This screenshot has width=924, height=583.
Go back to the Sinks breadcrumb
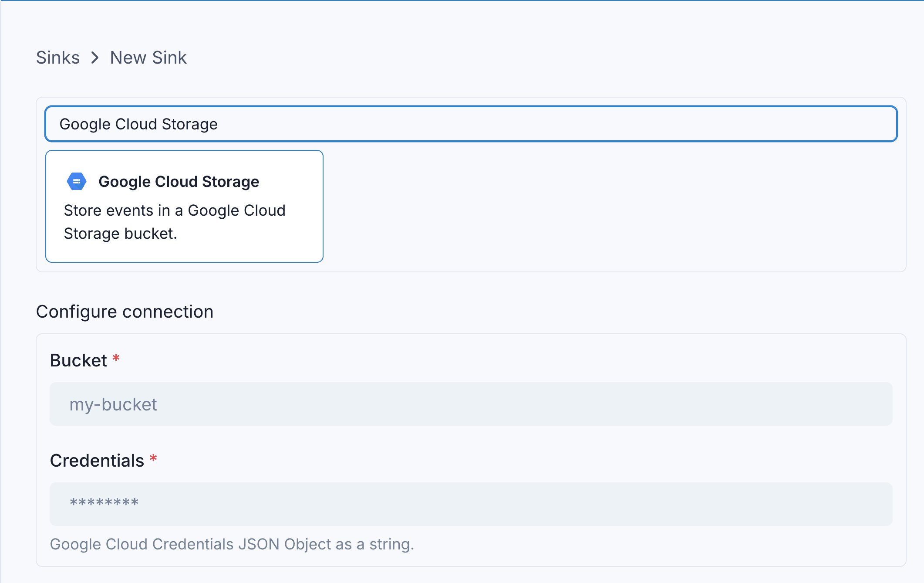click(x=58, y=58)
